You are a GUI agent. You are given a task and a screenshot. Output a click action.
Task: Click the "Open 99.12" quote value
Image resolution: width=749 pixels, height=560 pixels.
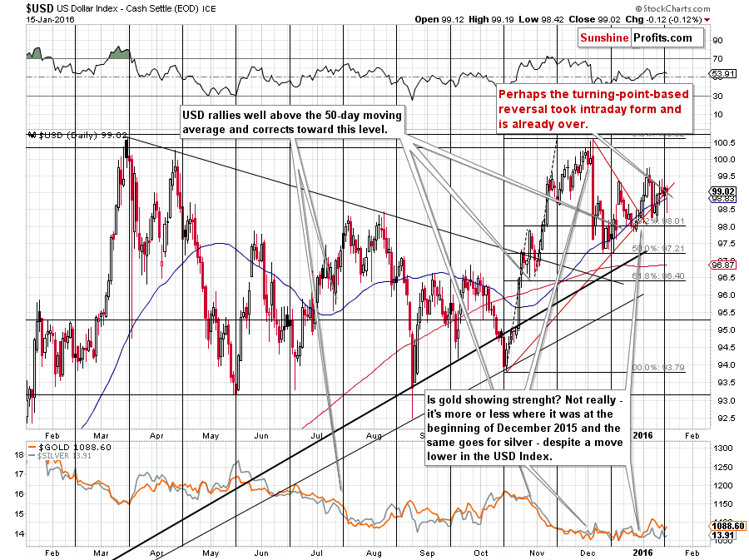point(439,20)
